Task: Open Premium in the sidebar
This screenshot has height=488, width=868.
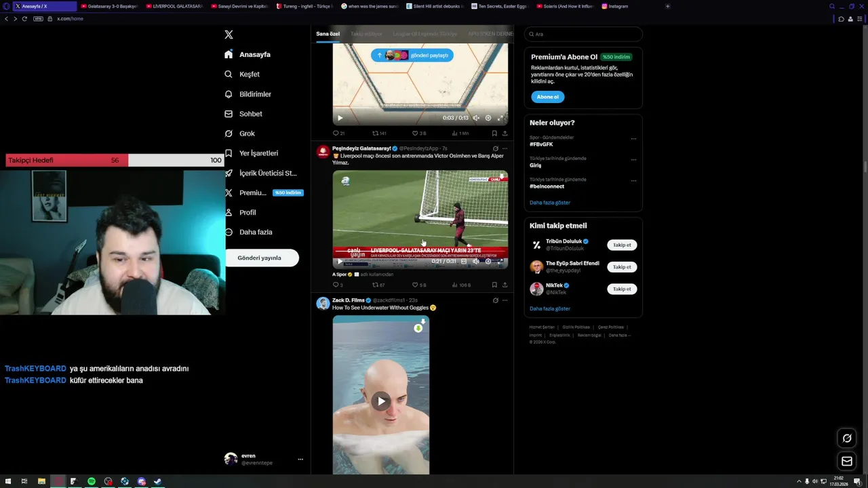Action: point(263,192)
